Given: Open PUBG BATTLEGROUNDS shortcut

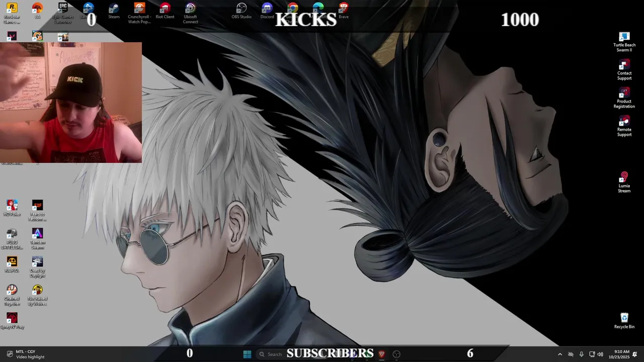Looking at the screenshot, I should pyautogui.click(x=12, y=239).
